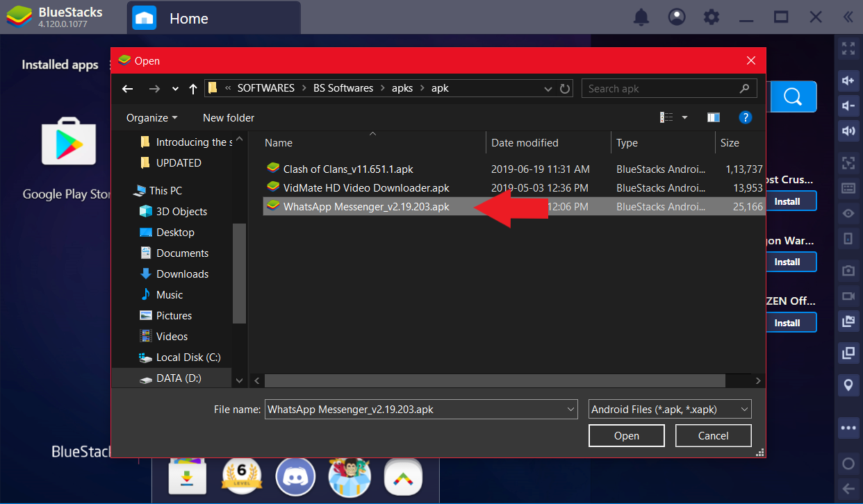Viewport: 863px width, 504px height.
Task: Click the location pin icon in sidebar
Action: pos(848,384)
